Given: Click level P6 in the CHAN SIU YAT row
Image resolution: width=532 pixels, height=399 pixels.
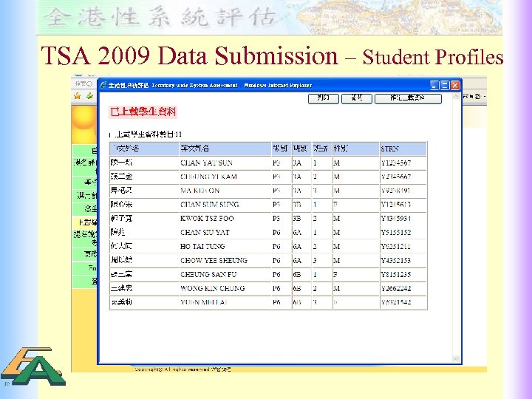Looking at the screenshot, I should pos(276,233).
